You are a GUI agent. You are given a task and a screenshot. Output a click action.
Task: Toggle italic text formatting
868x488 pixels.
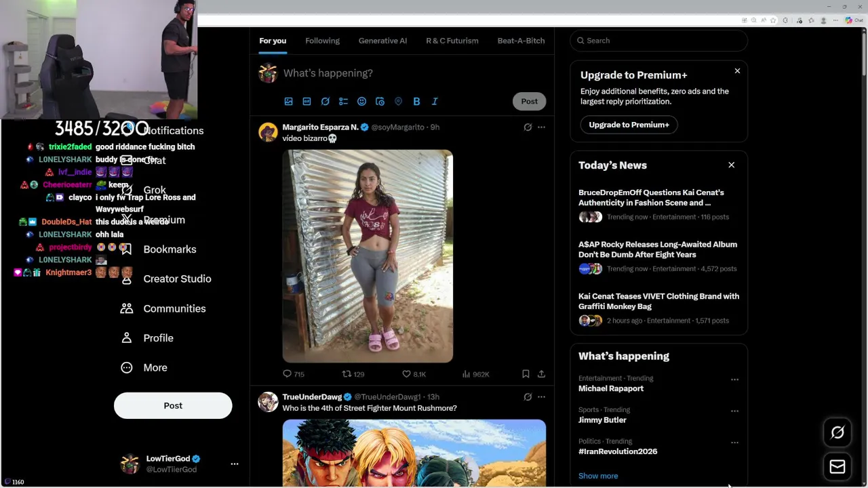pyautogui.click(x=435, y=102)
